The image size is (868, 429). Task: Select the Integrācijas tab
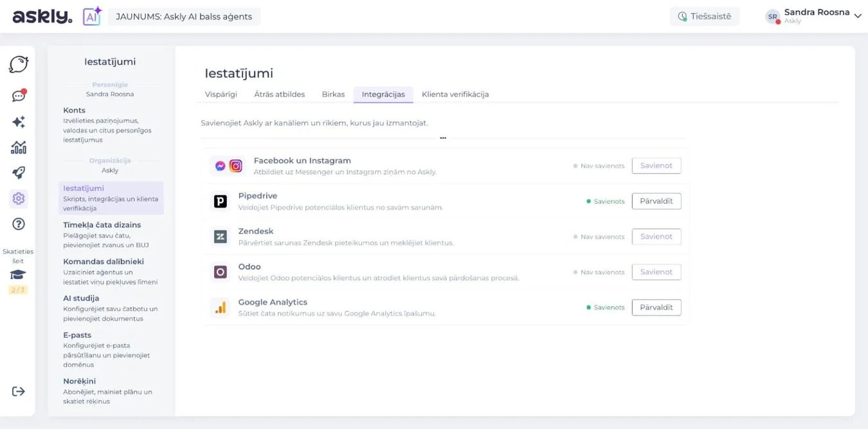click(x=383, y=94)
